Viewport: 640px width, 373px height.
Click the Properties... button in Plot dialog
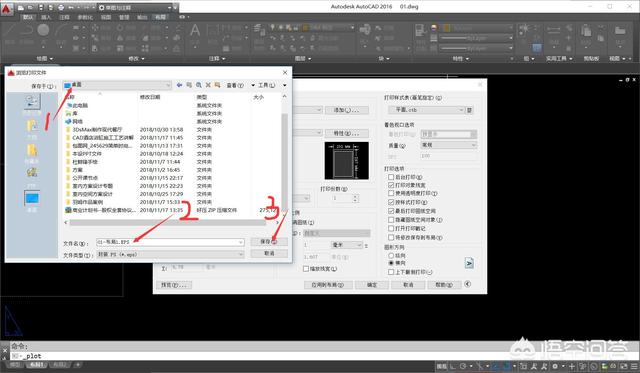point(347,133)
